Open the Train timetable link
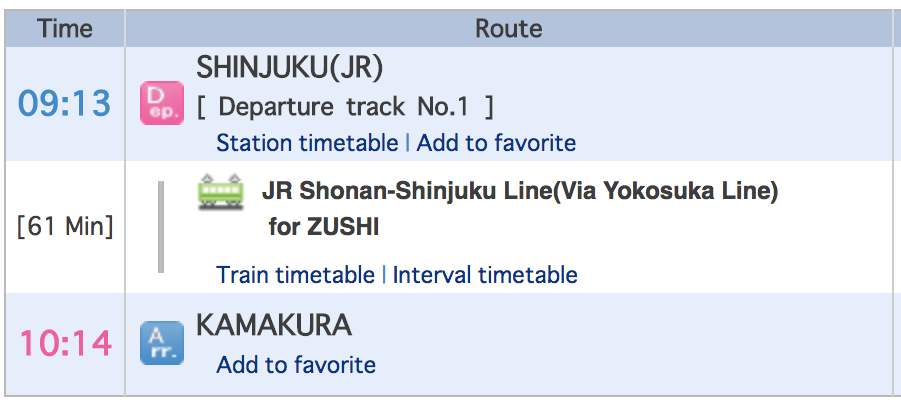 pos(295,274)
